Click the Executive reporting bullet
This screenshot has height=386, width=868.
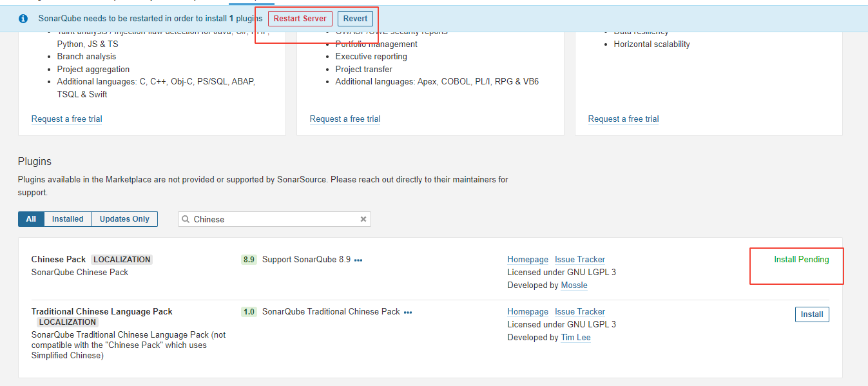click(371, 56)
